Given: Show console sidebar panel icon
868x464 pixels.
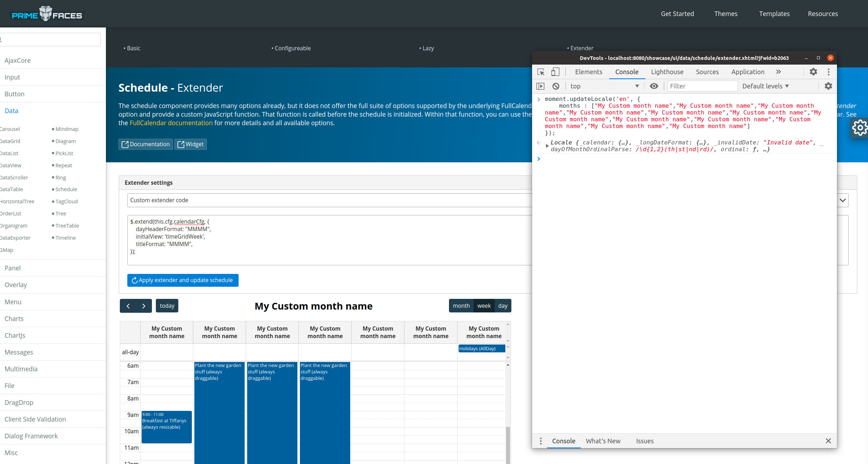Looking at the screenshot, I should (541, 86).
